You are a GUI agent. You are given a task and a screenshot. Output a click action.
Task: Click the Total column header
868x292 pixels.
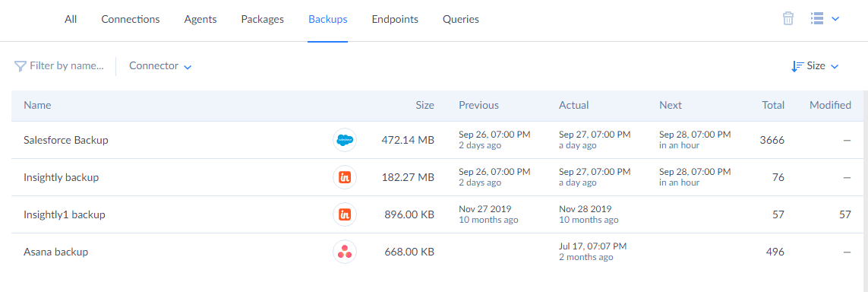pos(773,105)
